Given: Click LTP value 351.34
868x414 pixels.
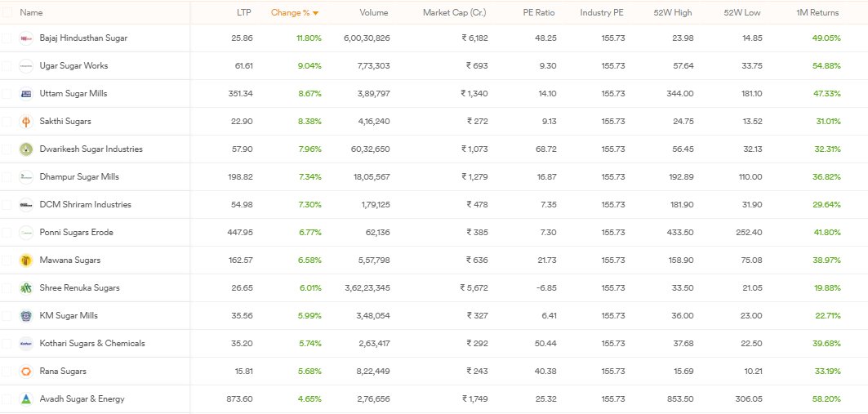Looking at the screenshot, I should [x=240, y=94].
